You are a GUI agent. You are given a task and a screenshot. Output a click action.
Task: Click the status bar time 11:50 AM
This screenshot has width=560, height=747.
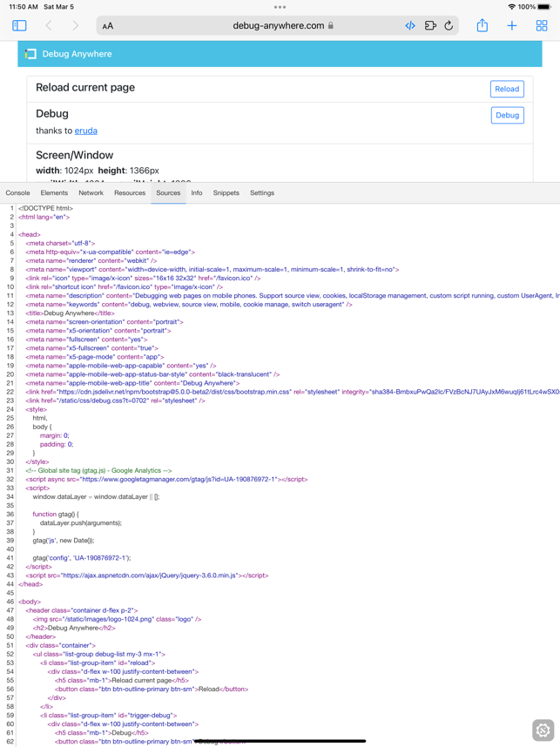pos(24,7)
